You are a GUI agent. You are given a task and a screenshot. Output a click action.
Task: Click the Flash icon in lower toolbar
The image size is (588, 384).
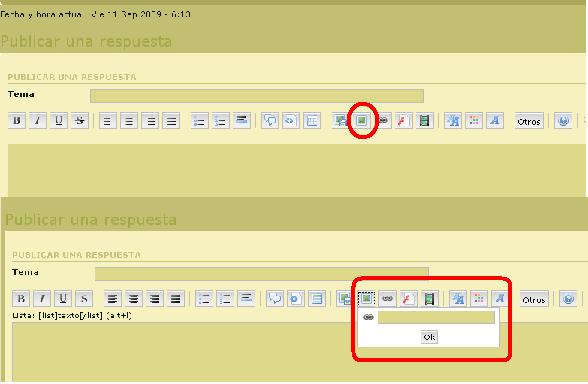pyautogui.click(x=408, y=299)
